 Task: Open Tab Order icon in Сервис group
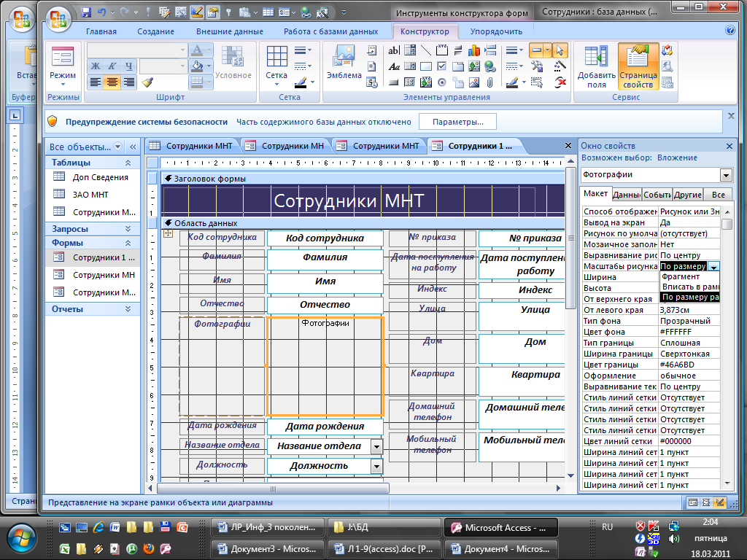[667, 50]
